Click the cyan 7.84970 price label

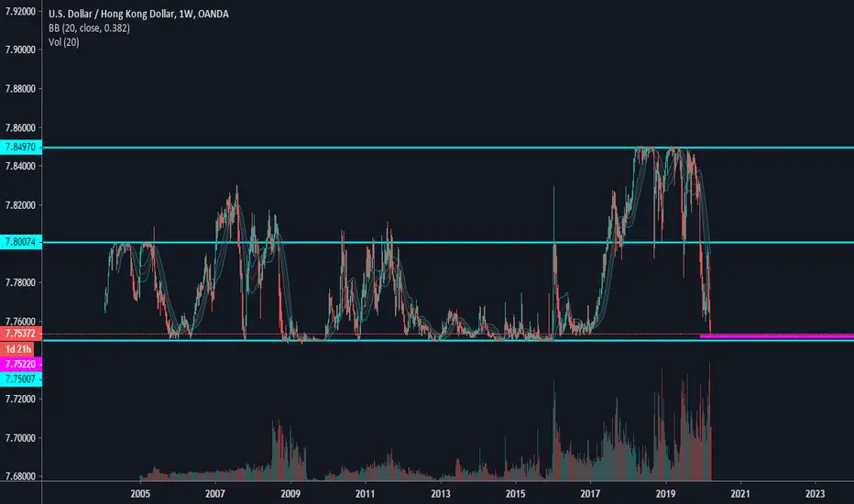(21, 148)
